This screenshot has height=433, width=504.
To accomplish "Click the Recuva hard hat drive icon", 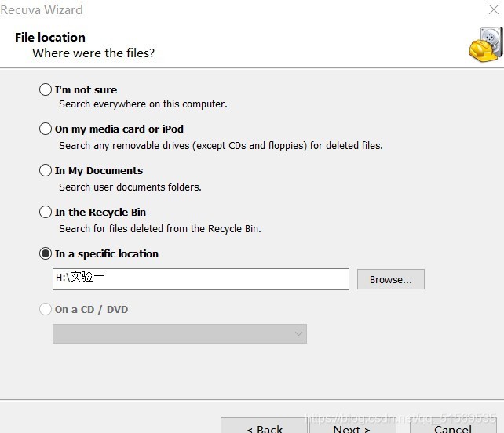I will pyautogui.click(x=485, y=45).
